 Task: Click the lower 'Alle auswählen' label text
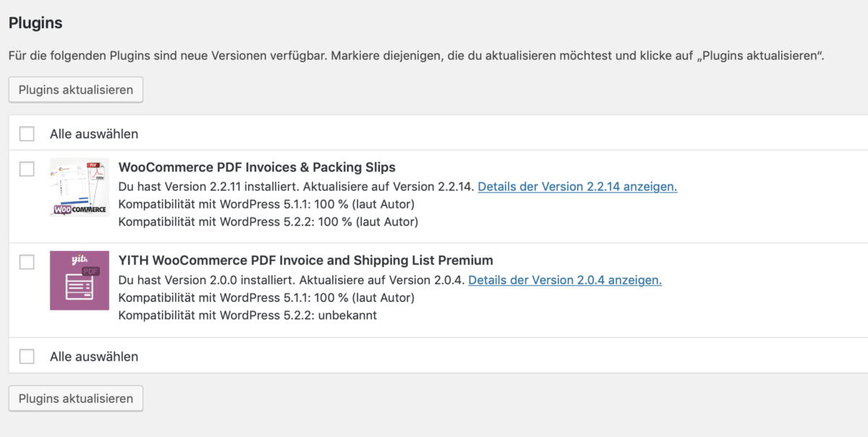[x=94, y=357]
